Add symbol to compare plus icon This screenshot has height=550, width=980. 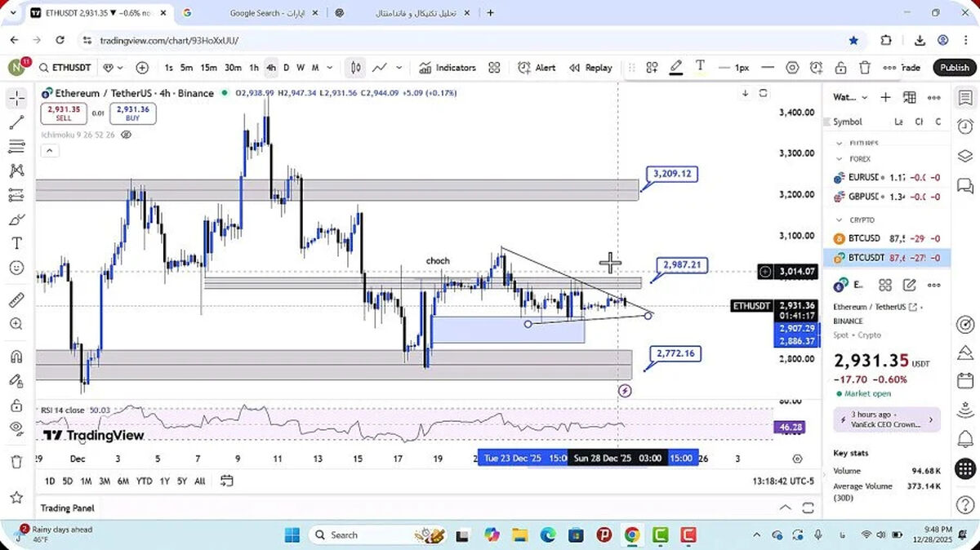coord(142,68)
